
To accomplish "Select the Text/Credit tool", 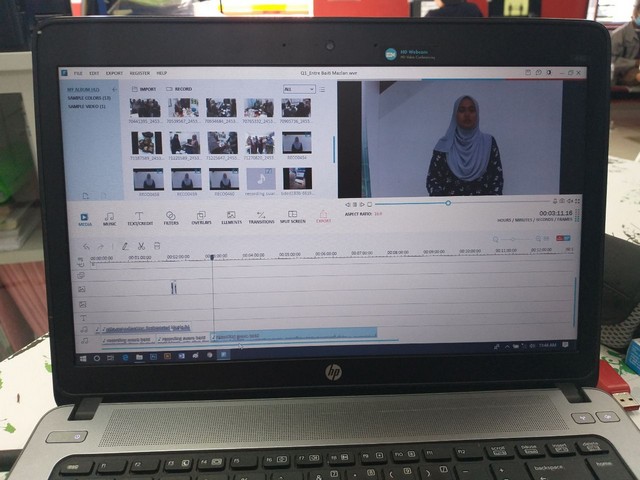I will (140, 217).
